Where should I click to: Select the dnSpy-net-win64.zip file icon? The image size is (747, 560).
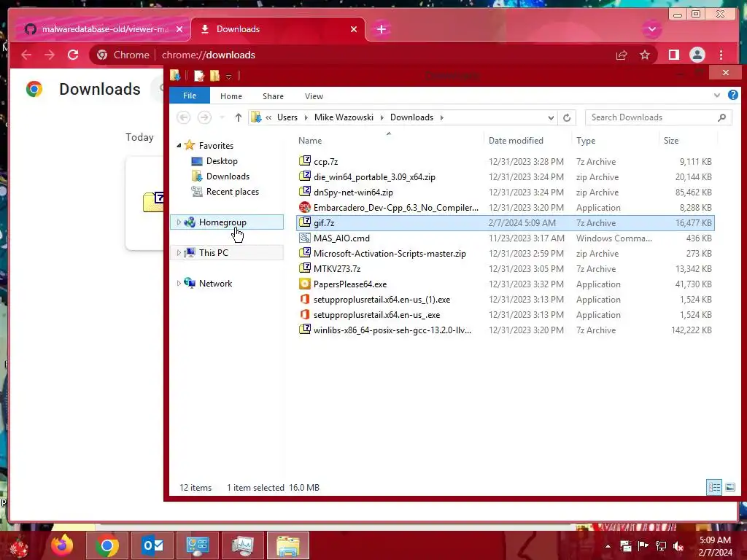coord(305,192)
